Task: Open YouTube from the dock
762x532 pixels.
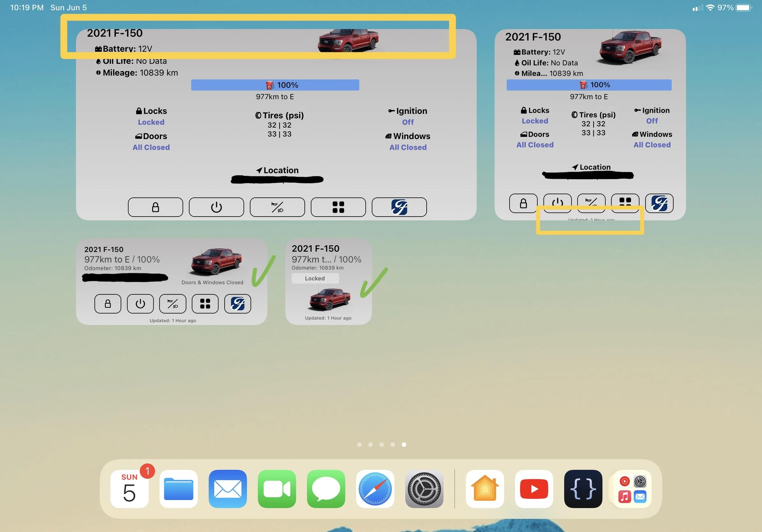Action: [534, 489]
